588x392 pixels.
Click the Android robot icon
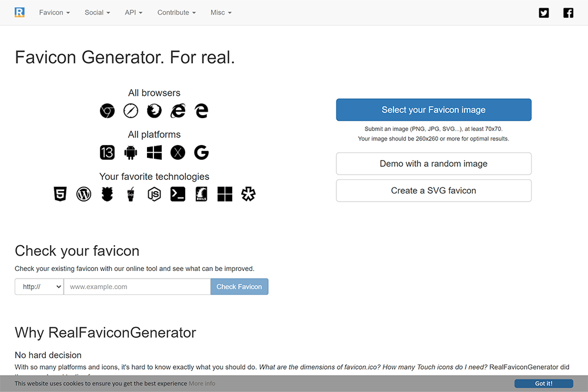tap(131, 153)
